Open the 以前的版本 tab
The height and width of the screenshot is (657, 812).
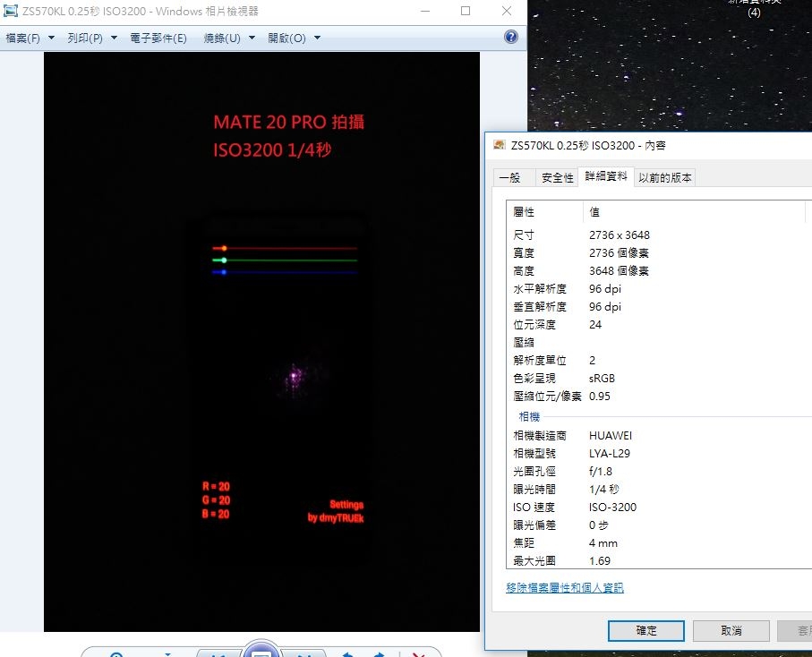click(665, 177)
